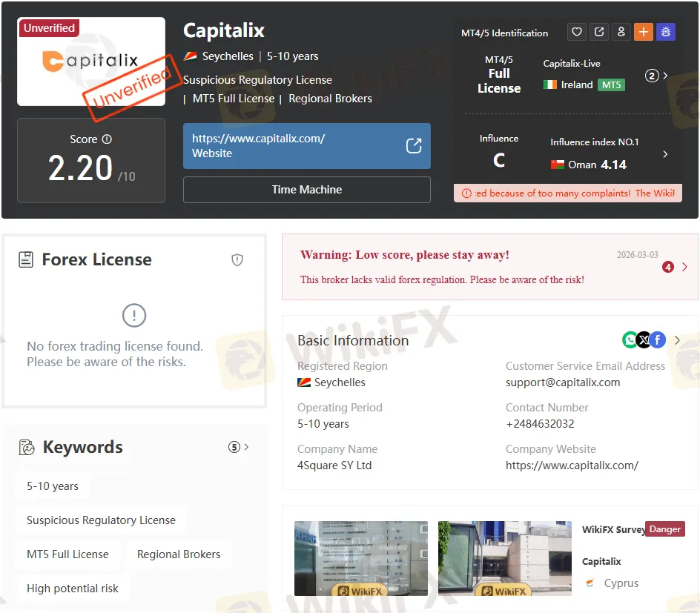
Task: Click Seychelles under Registered Region
Action: coord(340,382)
